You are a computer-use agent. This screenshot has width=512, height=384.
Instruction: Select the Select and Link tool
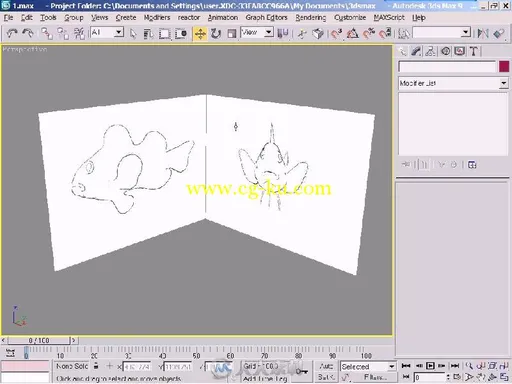pos(47,33)
